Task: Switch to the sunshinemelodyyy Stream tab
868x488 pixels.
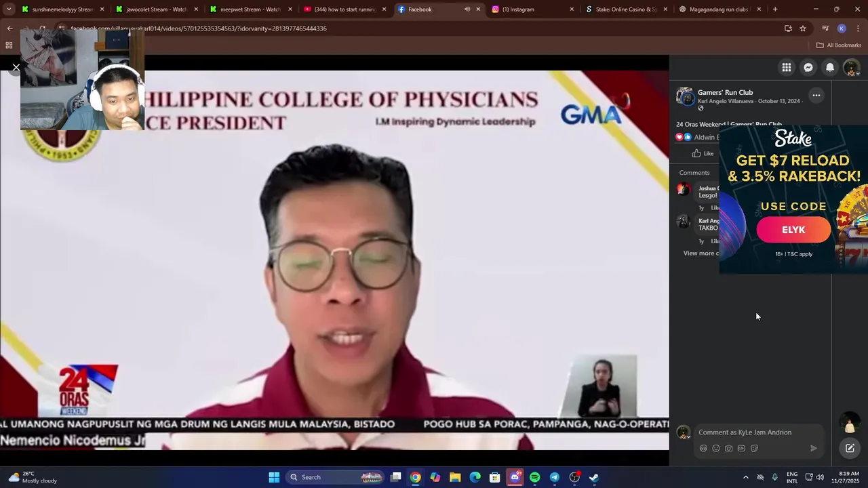Action: tap(62, 9)
